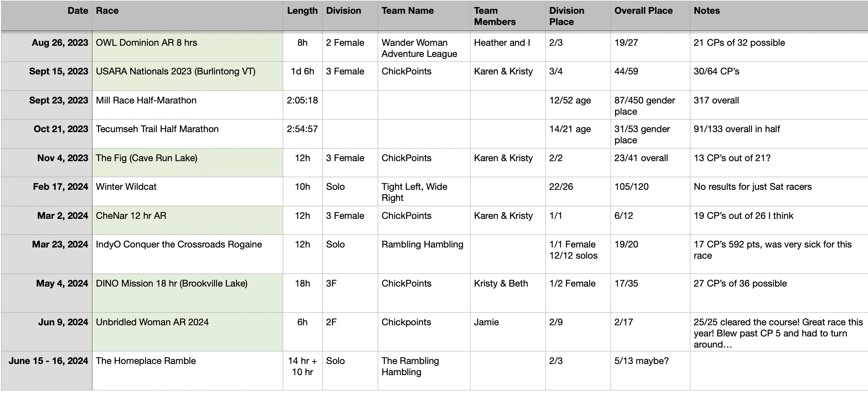Select the Division column header
This screenshot has height=393, width=868.
[343, 11]
